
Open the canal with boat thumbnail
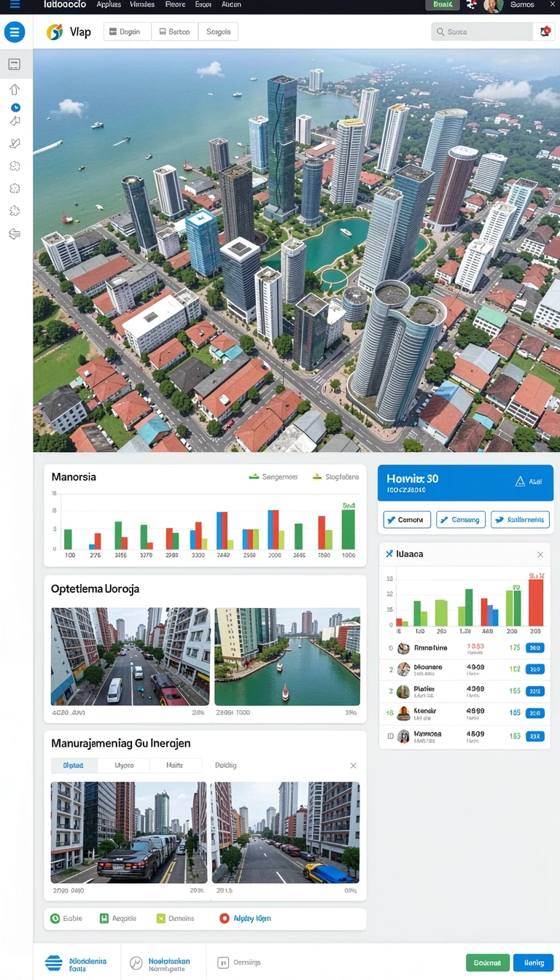click(x=287, y=657)
